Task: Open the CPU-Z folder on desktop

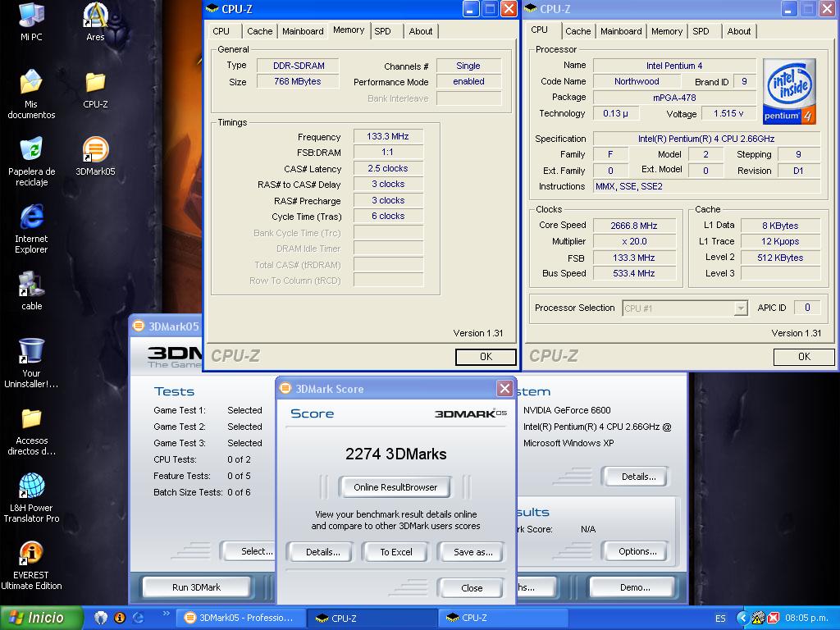Action: [95, 84]
